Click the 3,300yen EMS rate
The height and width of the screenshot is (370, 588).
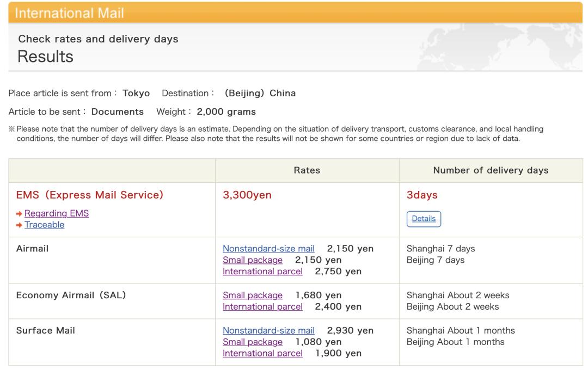coord(247,195)
